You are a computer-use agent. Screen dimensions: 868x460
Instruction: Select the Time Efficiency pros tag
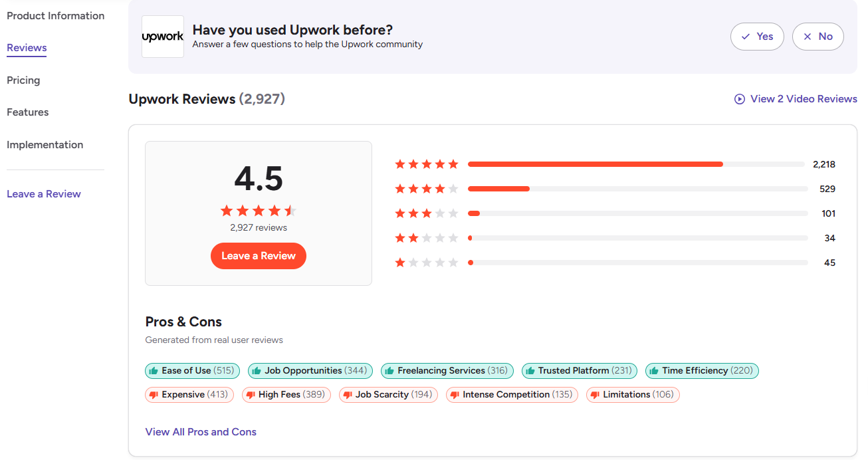click(x=702, y=371)
